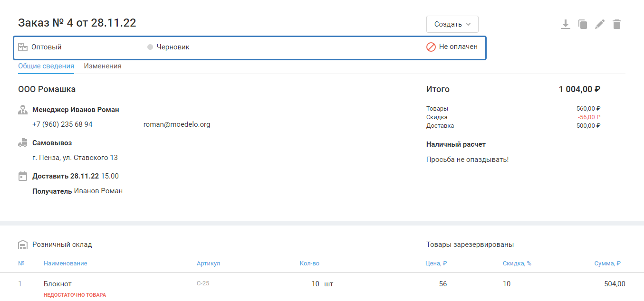This screenshot has width=644, height=301.
Task: Click the Артикул column header
Action: click(208, 263)
